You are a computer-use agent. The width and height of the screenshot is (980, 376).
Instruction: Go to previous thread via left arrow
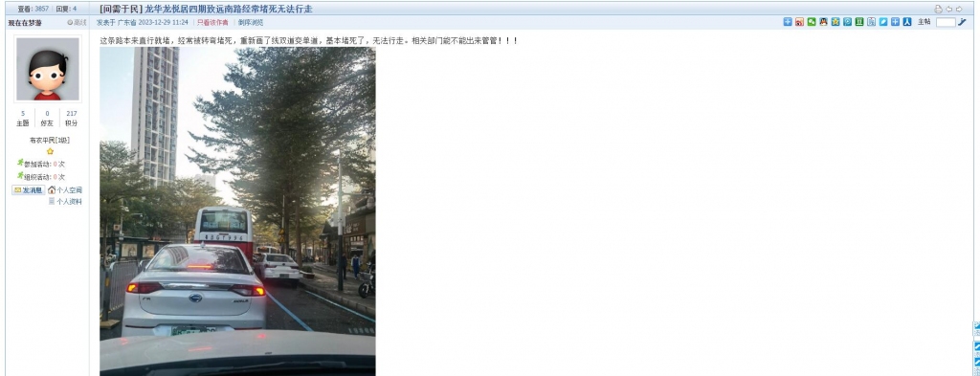(948, 9)
